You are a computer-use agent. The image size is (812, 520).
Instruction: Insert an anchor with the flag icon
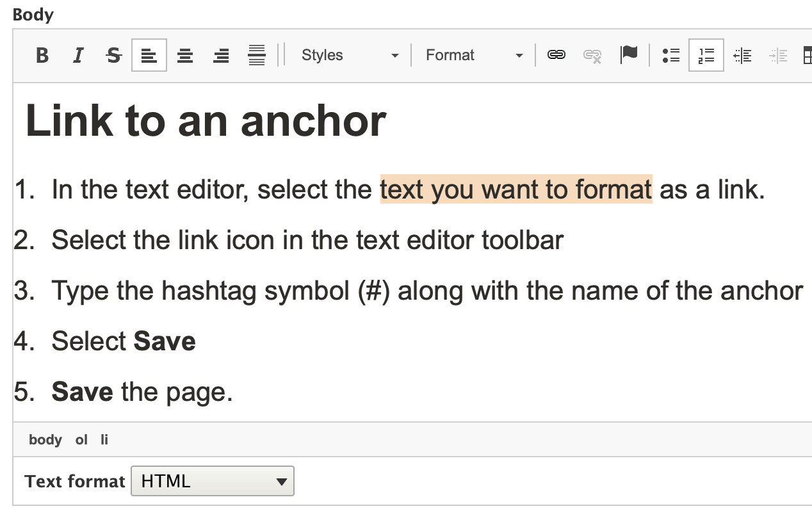tap(629, 55)
